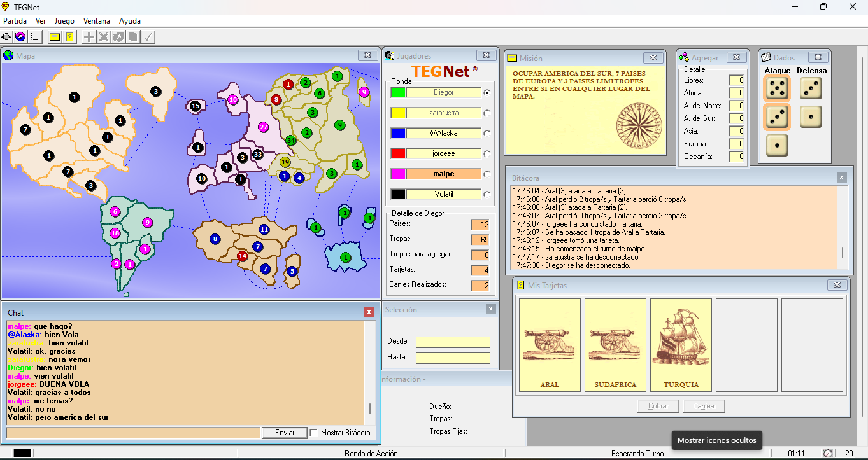868x460 pixels.
Task: Open cards via yellow question-mark toolbar icon
Action: [x=69, y=37]
